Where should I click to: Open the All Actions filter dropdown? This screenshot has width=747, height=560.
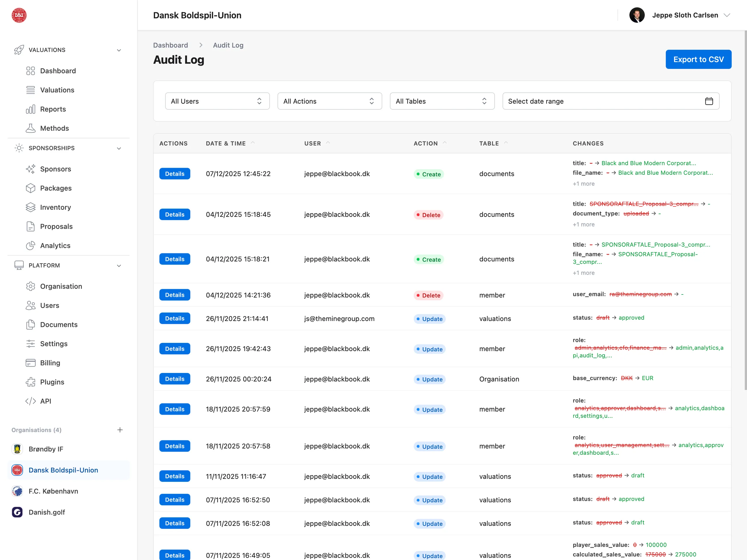pos(330,101)
